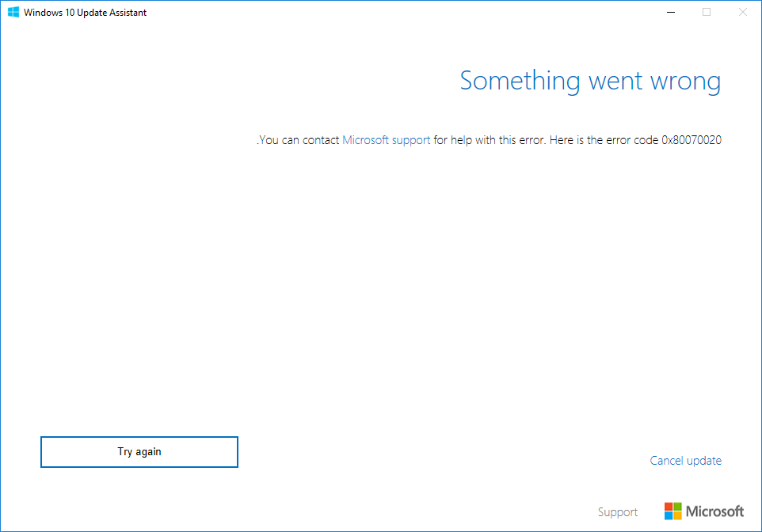Cancel the update via Cancel update link

click(x=685, y=461)
